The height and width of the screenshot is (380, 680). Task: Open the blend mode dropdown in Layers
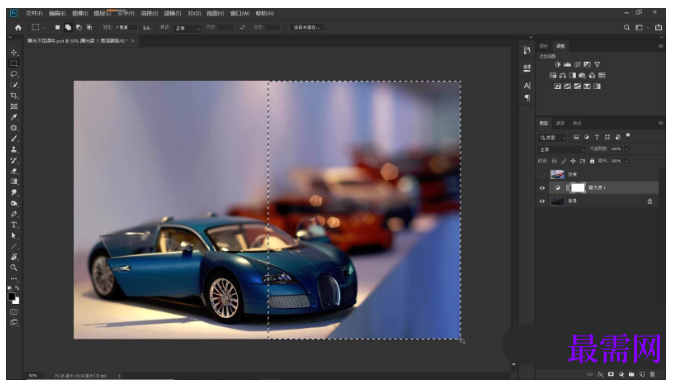562,149
